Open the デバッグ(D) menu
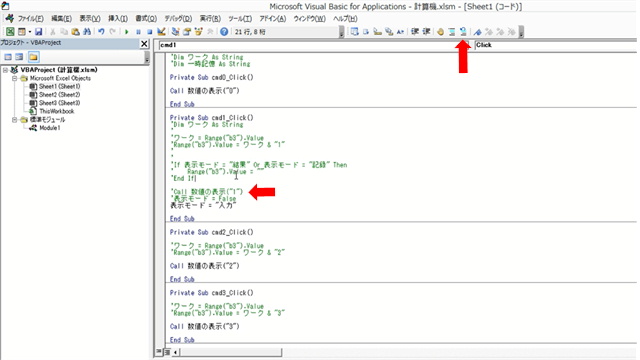 178,19
